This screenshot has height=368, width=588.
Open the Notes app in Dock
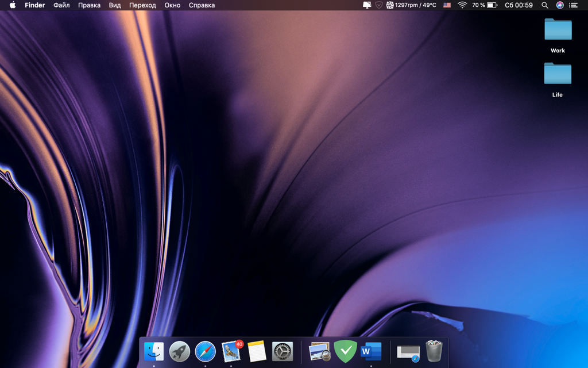[x=257, y=351]
